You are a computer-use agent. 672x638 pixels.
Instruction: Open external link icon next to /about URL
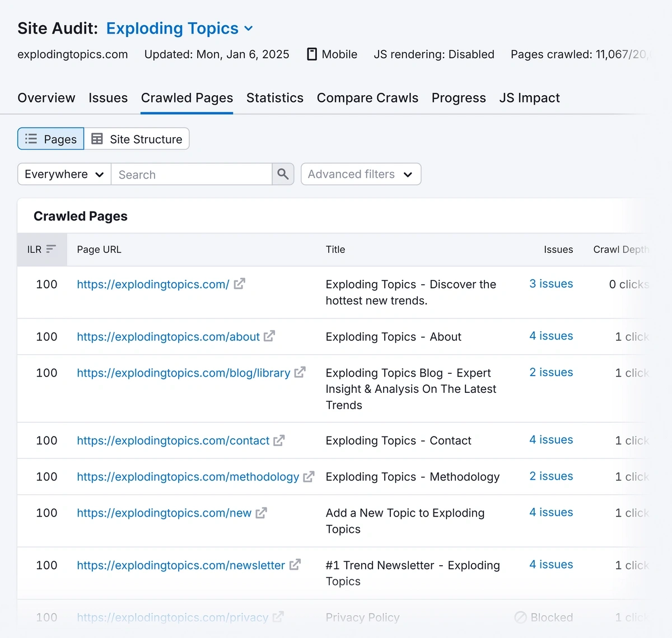coord(269,336)
